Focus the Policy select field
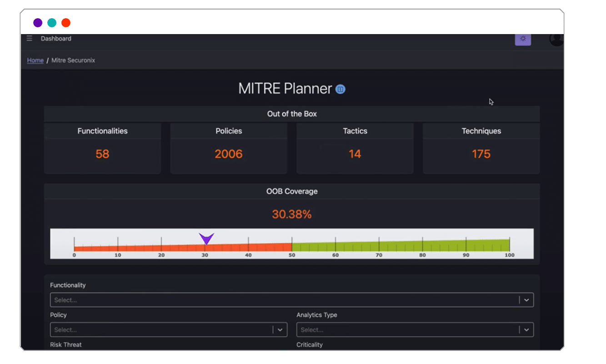 (169, 330)
